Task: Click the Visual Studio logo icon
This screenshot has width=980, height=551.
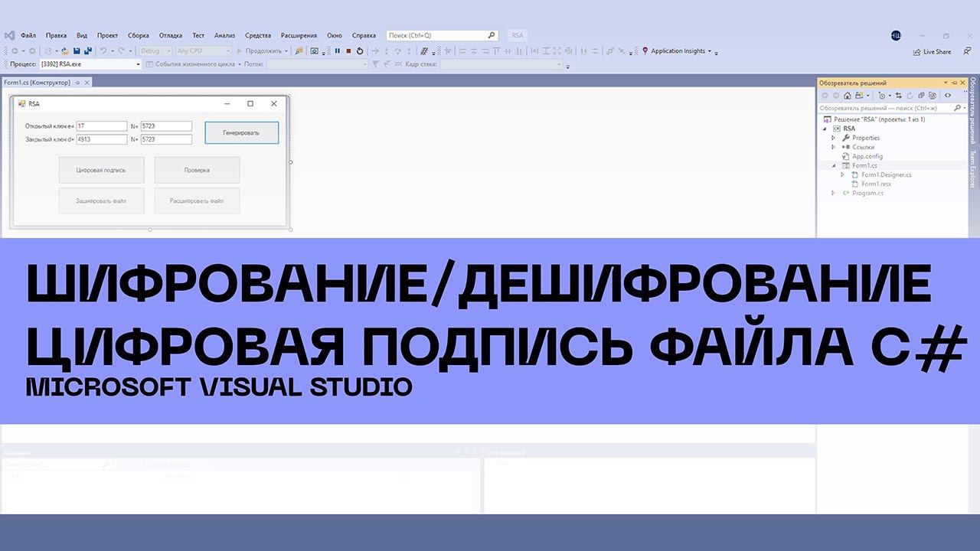Action: (x=9, y=35)
